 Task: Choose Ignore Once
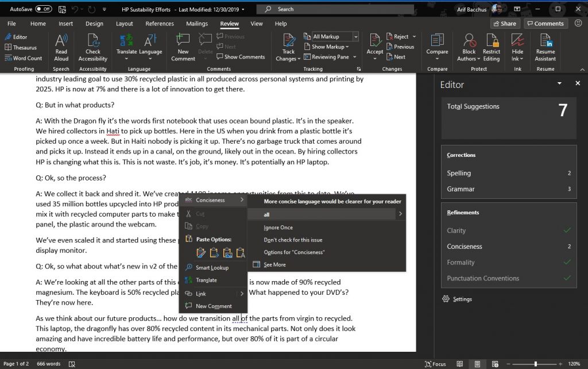(x=278, y=228)
